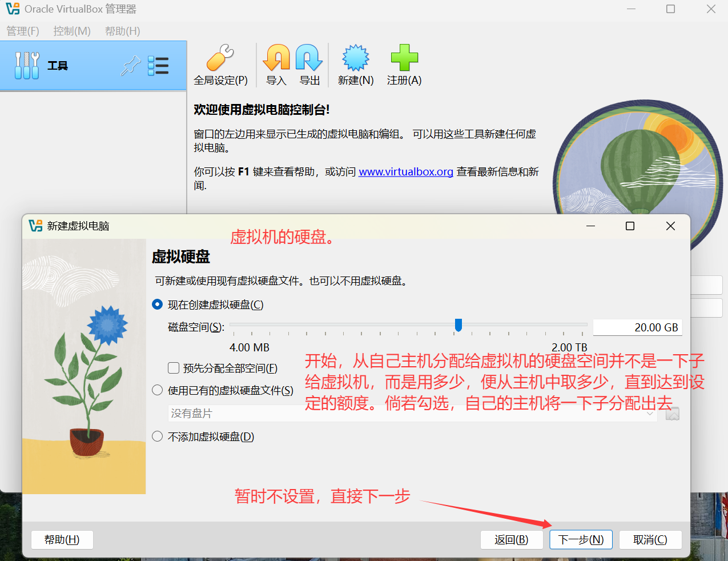The width and height of the screenshot is (728, 561).
Task: Click VirtualBox logo in wizard title bar
Action: [x=35, y=226]
